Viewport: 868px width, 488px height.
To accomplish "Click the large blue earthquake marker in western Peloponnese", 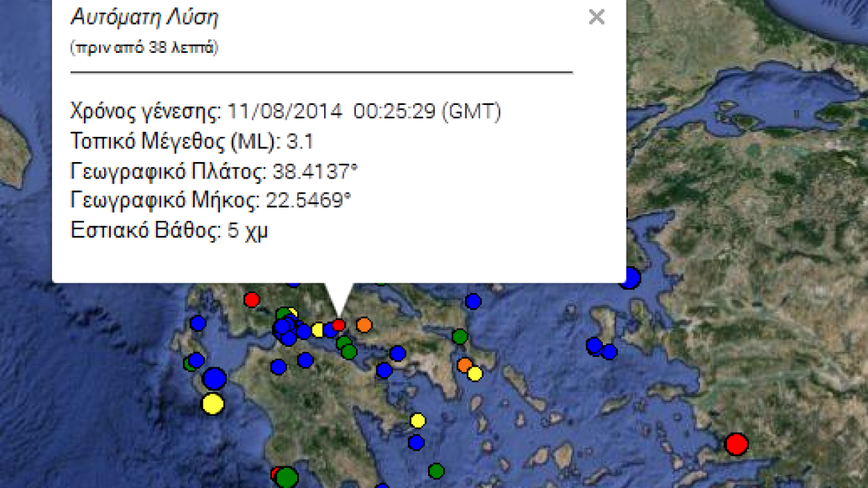I will [214, 379].
